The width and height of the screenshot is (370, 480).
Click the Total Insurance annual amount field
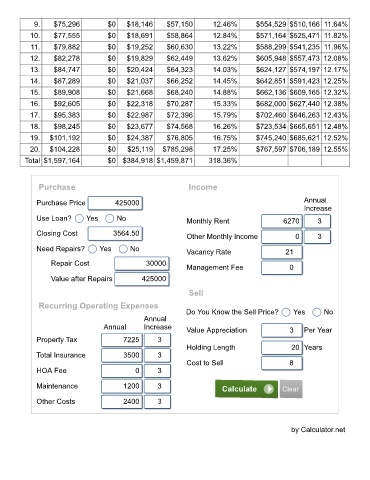pos(122,355)
